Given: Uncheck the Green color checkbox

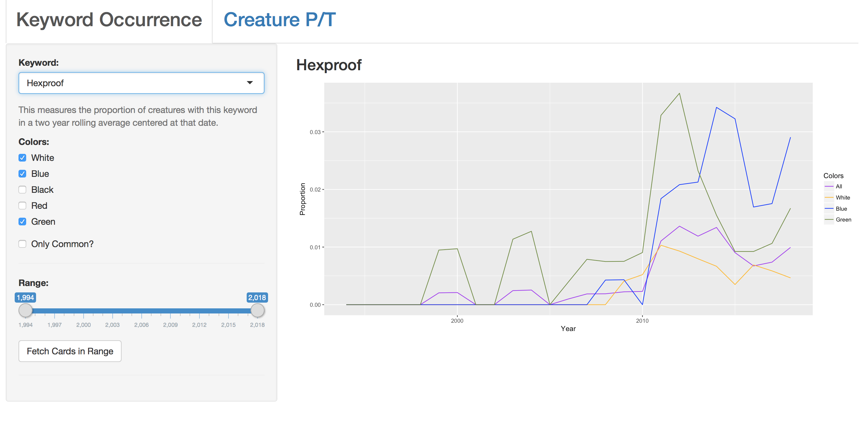Looking at the screenshot, I should [23, 222].
